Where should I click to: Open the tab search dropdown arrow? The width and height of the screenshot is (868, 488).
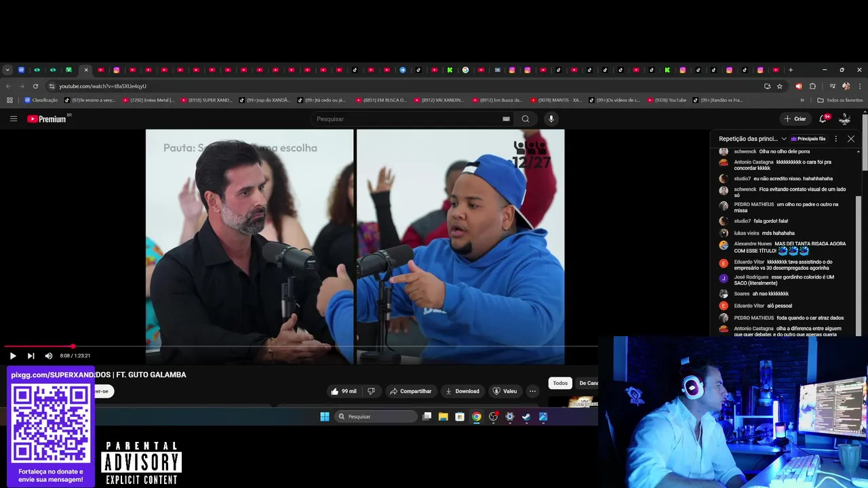(x=7, y=70)
